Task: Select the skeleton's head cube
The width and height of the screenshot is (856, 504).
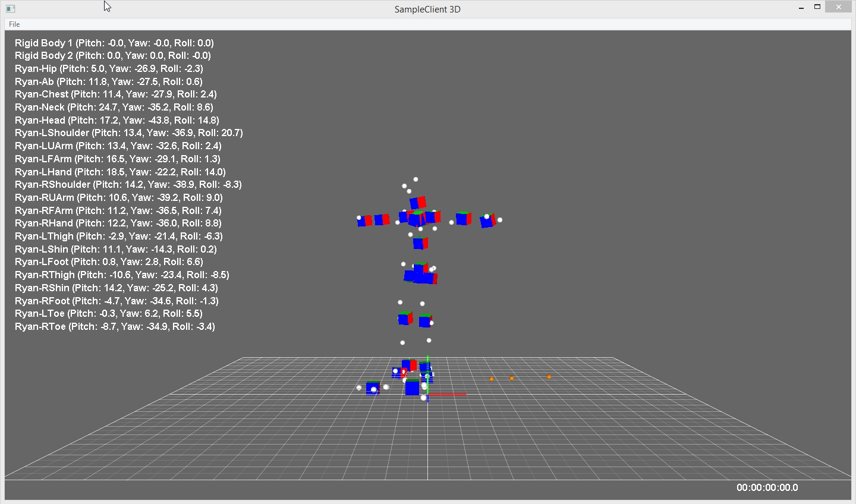Action: [417, 203]
